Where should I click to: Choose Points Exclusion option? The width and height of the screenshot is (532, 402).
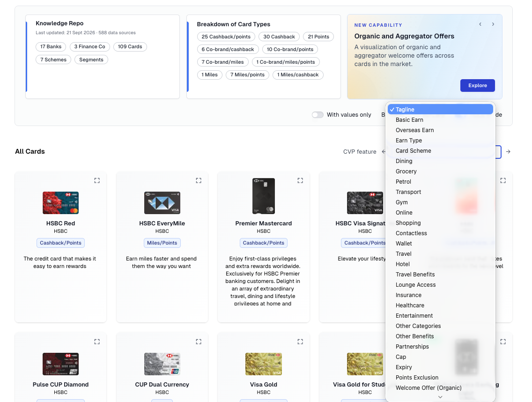pyautogui.click(x=440, y=378)
